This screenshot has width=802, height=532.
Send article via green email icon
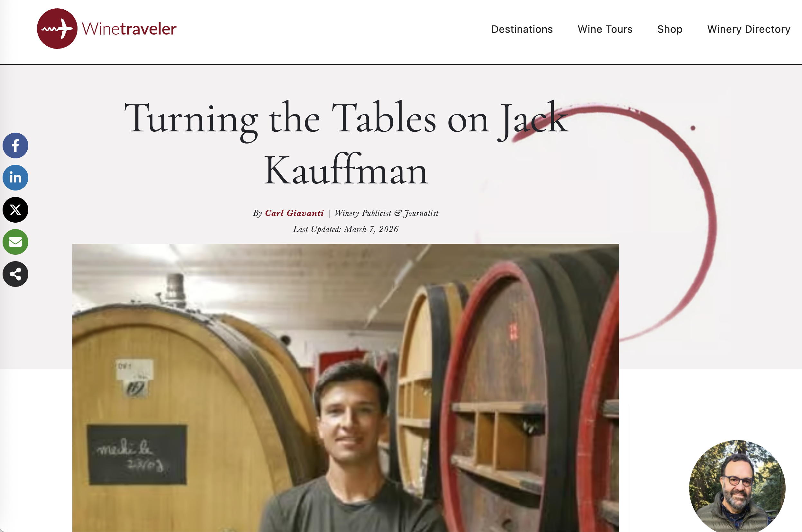(x=15, y=242)
